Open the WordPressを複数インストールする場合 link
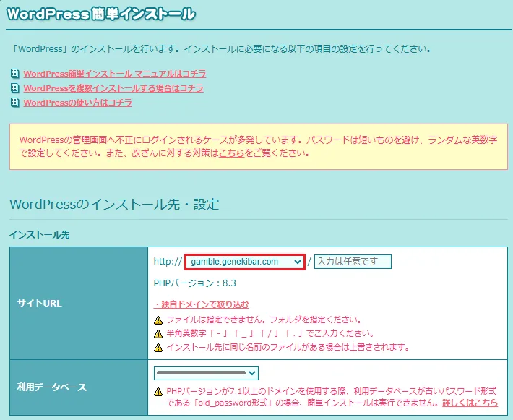Image resolution: width=513 pixels, height=420 pixels. (x=113, y=88)
